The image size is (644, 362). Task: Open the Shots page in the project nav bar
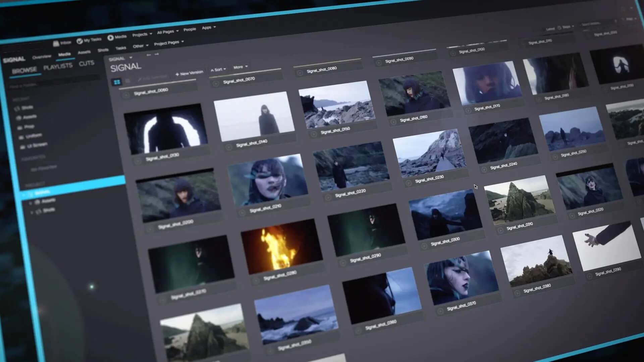tap(103, 50)
